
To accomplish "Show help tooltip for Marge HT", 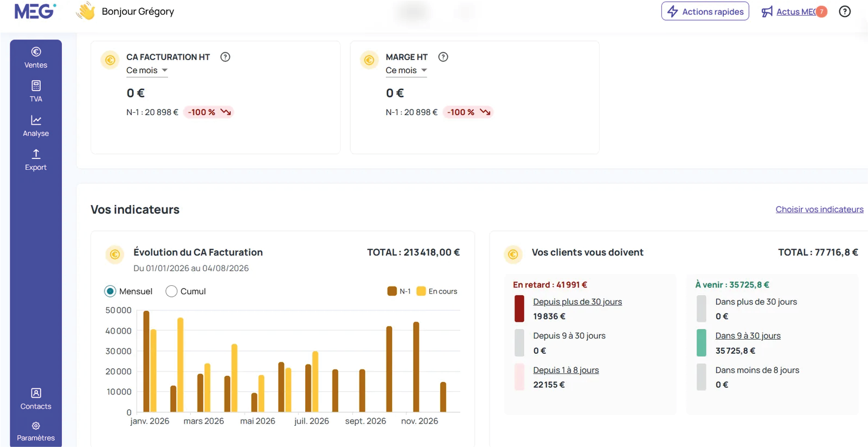I will click(443, 57).
